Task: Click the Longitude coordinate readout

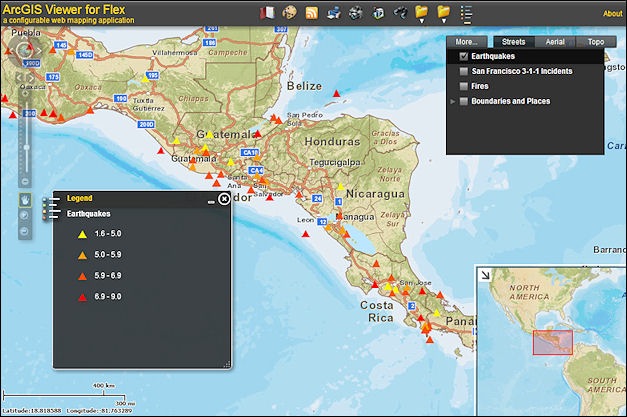Action: 99,411
